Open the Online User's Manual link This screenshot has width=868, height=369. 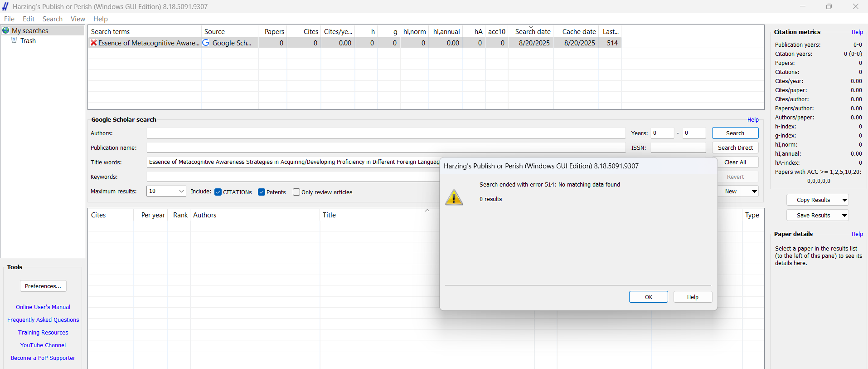(43, 307)
